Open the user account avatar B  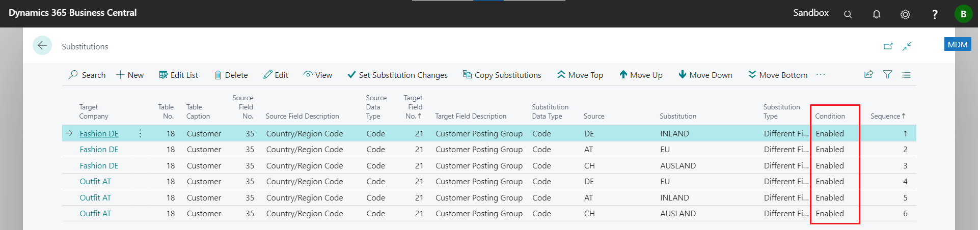click(963, 14)
